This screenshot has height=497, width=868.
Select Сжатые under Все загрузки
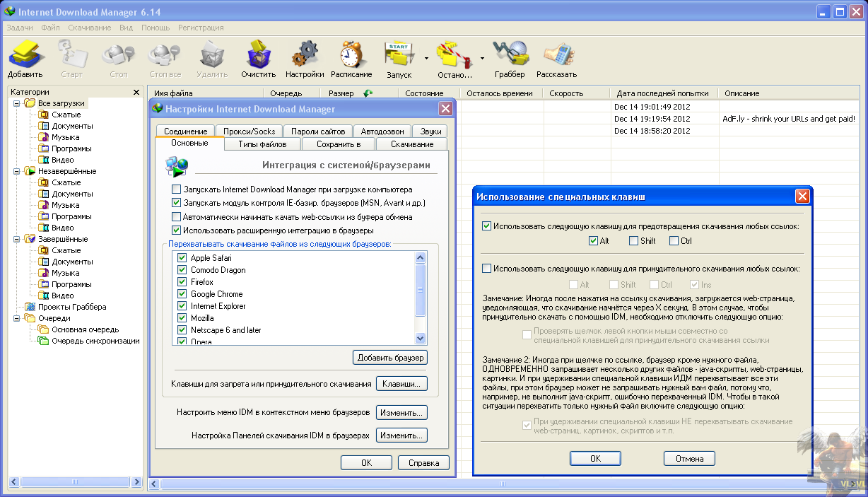(66, 115)
